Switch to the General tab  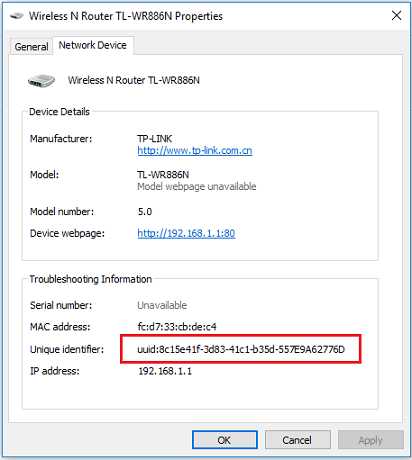tap(31, 47)
